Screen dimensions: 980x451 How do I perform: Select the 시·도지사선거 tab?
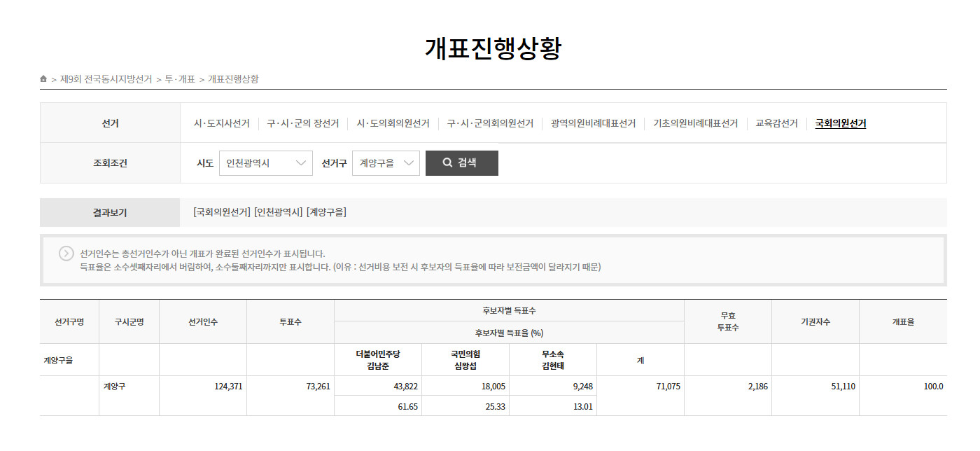coord(221,123)
